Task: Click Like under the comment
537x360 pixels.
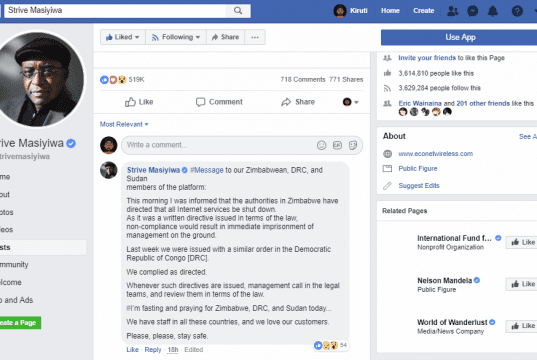Action: pyautogui.click(x=133, y=350)
